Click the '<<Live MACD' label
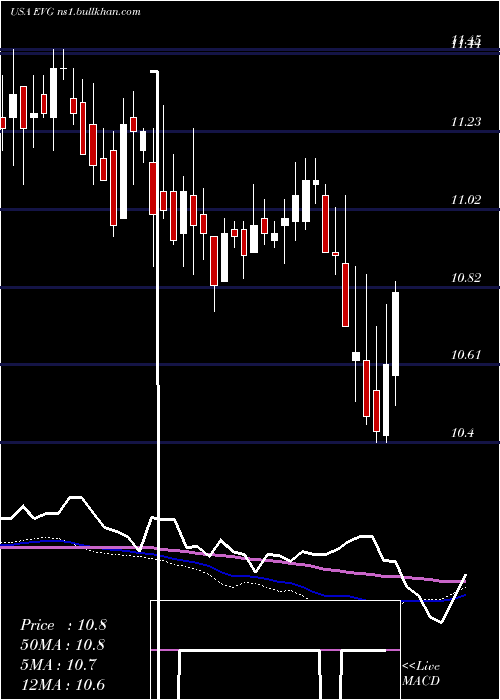 421,673
